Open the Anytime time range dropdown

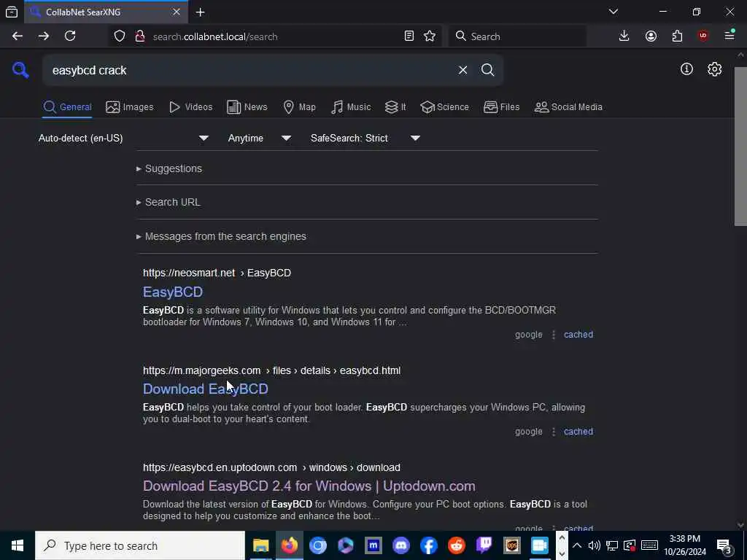click(260, 138)
